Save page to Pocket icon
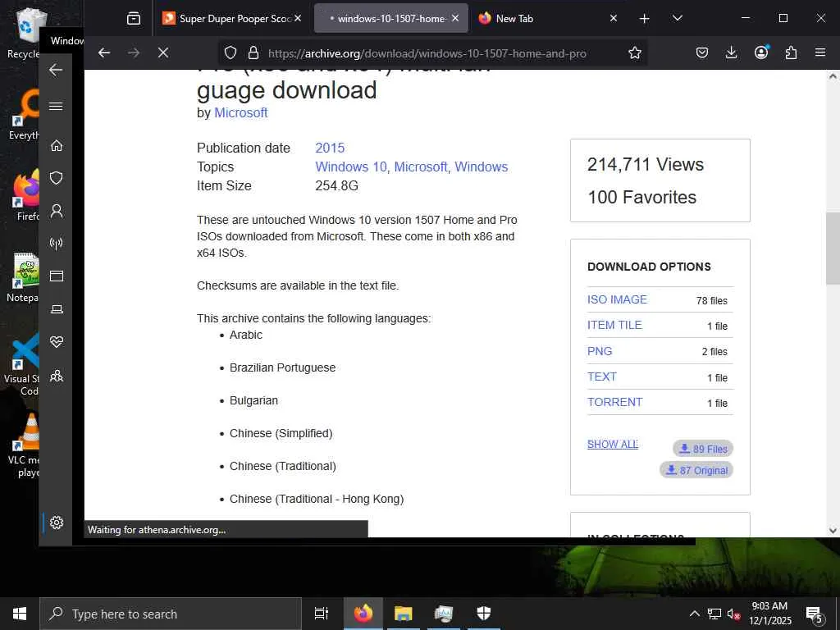This screenshot has width=840, height=630. point(702,52)
